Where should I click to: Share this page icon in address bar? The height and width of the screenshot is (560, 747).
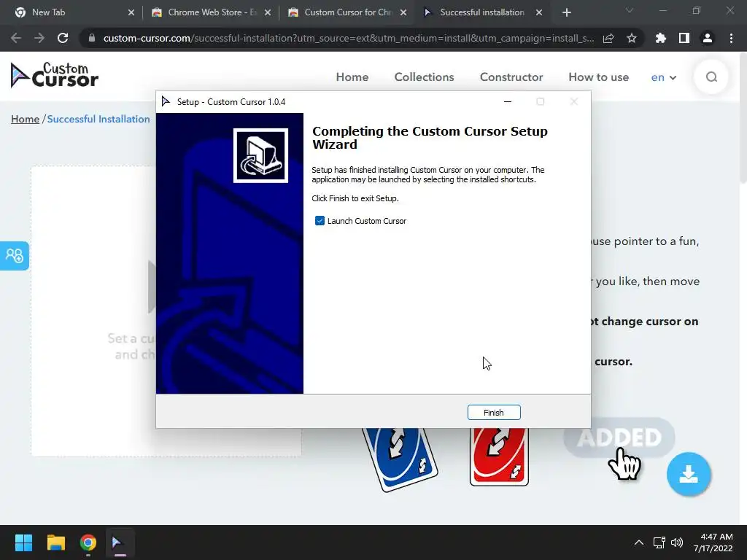[608, 38]
